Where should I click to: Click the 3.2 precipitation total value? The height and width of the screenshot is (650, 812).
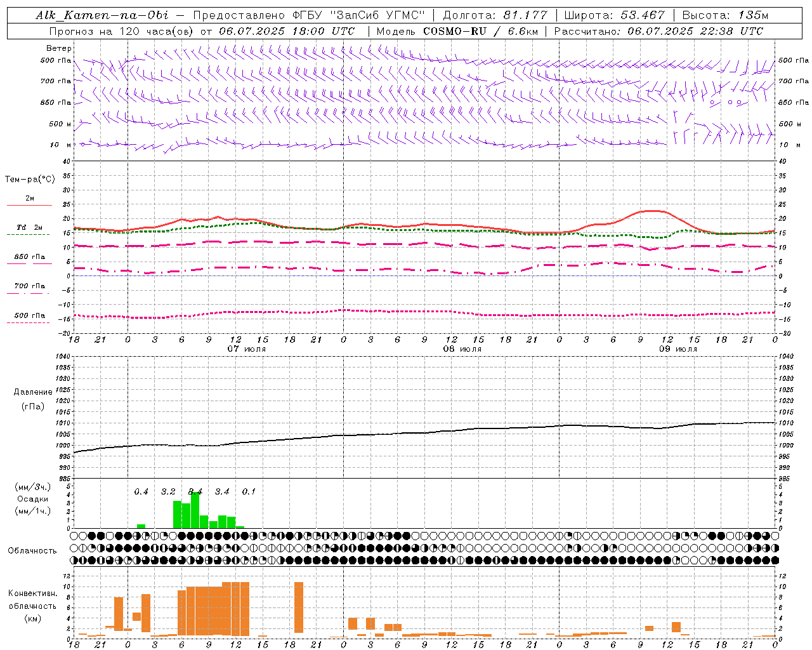point(168,492)
